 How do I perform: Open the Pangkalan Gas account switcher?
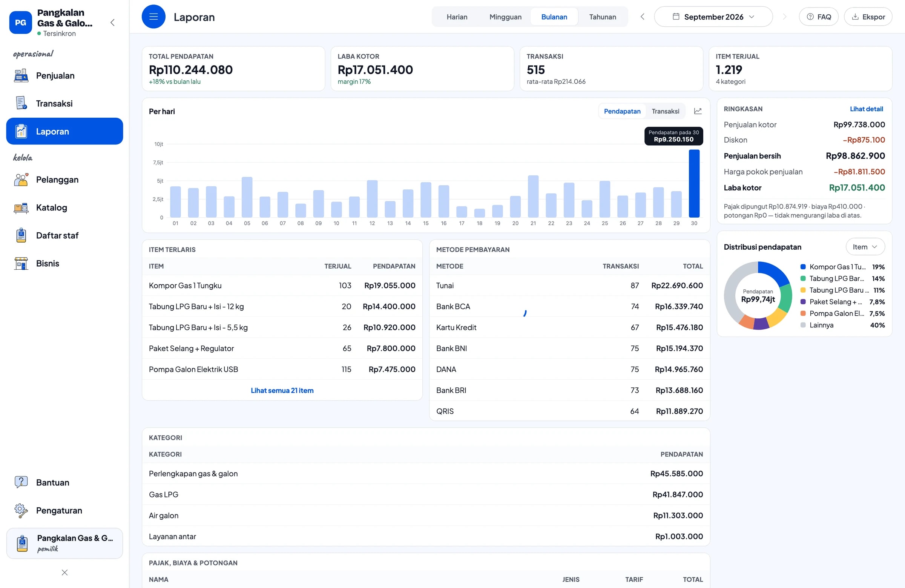coord(64,543)
